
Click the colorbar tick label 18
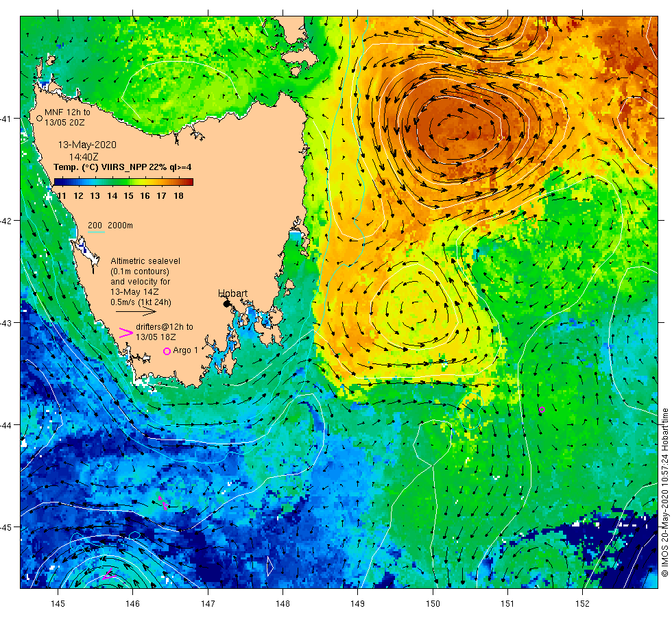click(x=178, y=196)
